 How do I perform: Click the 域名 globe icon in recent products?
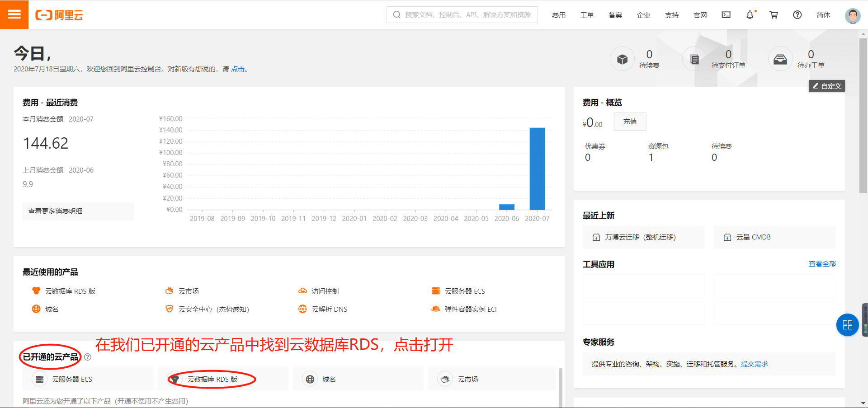pyautogui.click(x=36, y=309)
